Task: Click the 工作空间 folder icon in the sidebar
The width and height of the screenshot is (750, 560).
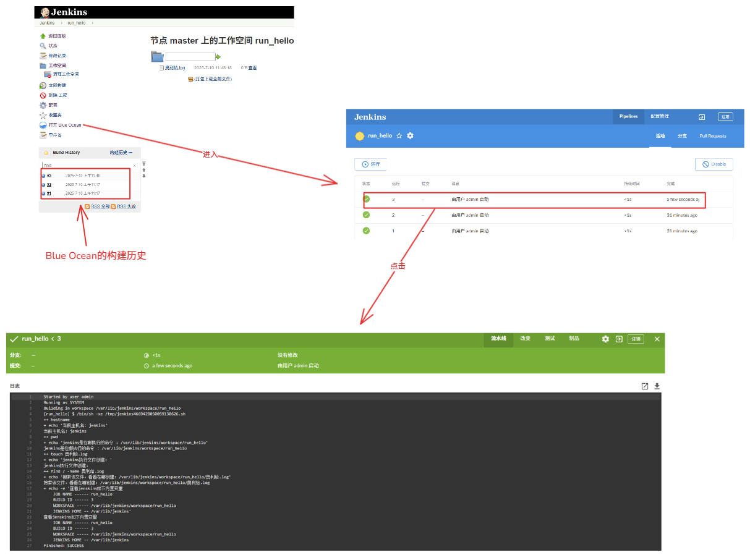Action: point(43,66)
